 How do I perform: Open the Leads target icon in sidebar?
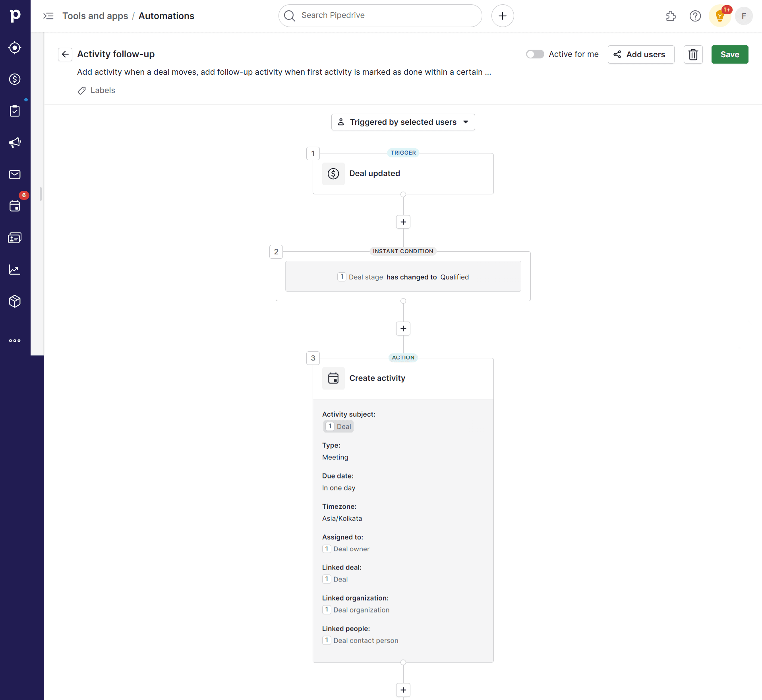pos(15,48)
